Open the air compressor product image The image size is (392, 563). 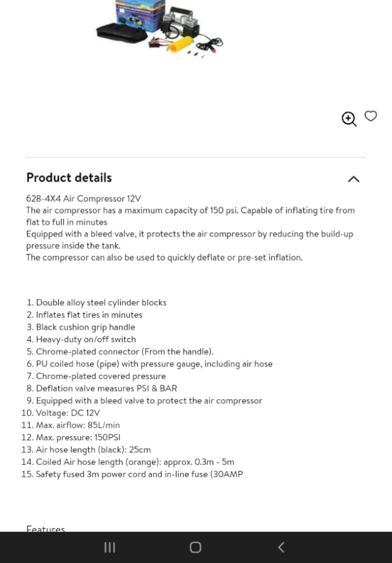coord(159,28)
